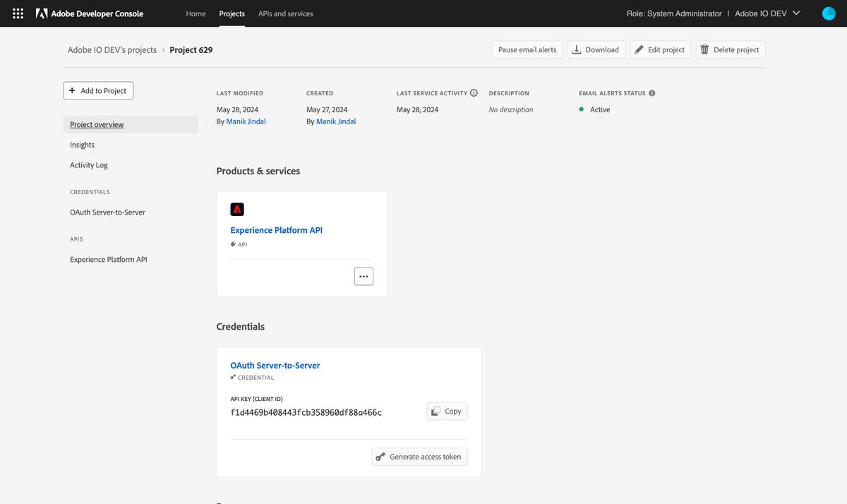The height and width of the screenshot is (504, 847).
Task: Delete project using trash button
Action: pos(730,49)
